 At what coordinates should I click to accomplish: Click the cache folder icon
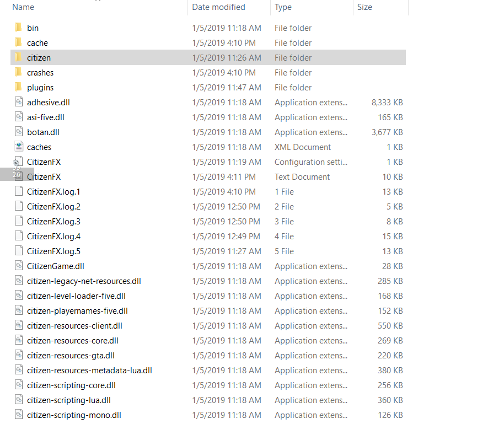[x=18, y=42]
